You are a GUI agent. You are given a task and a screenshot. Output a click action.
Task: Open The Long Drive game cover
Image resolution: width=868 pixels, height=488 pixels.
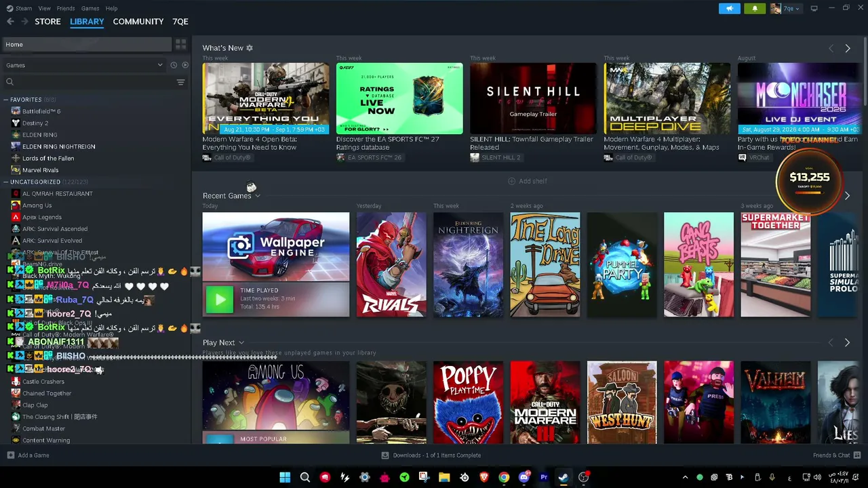point(545,264)
